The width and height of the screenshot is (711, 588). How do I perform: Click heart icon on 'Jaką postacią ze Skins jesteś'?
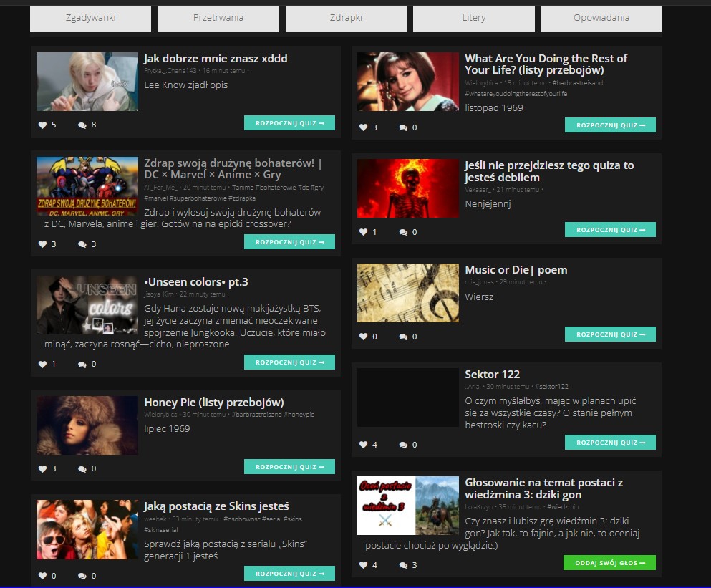click(42, 576)
